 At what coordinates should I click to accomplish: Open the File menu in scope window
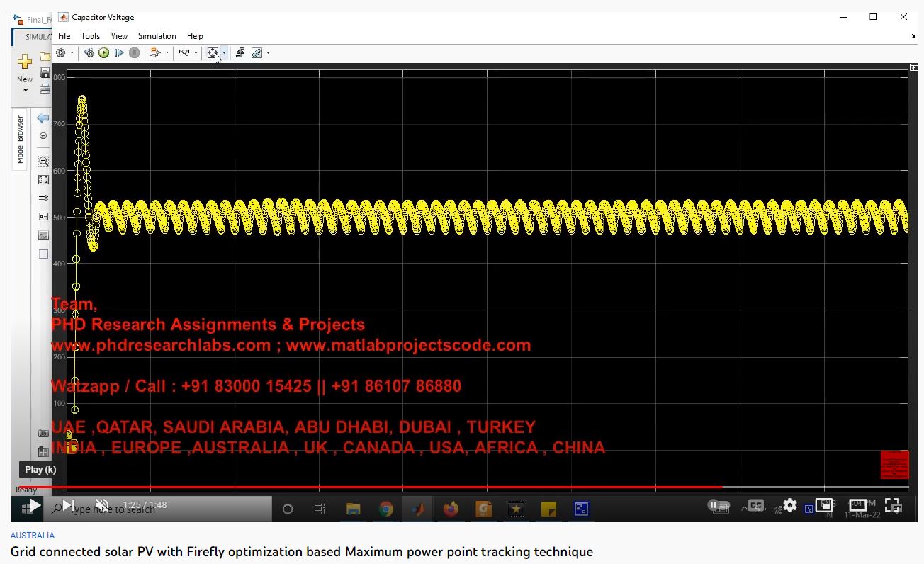64,36
